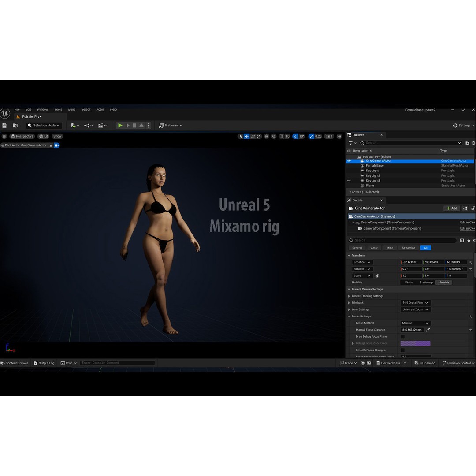The width and height of the screenshot is (476, 476).
Task: Click the Add component button
Action: point(452,208)
